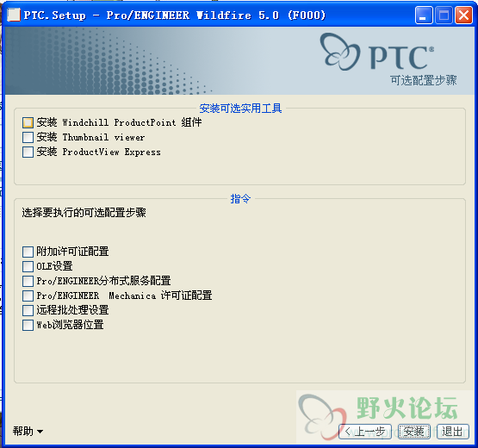This screenshot has height=448, width=478.
Task: Enable 远程批处理设置 checkbox
Action: pyautogui.click(x=28, y=310)
